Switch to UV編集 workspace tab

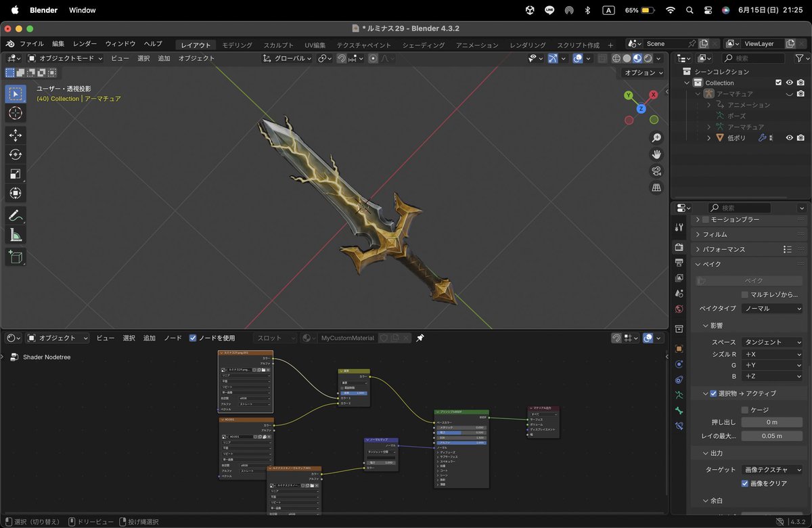315,45
